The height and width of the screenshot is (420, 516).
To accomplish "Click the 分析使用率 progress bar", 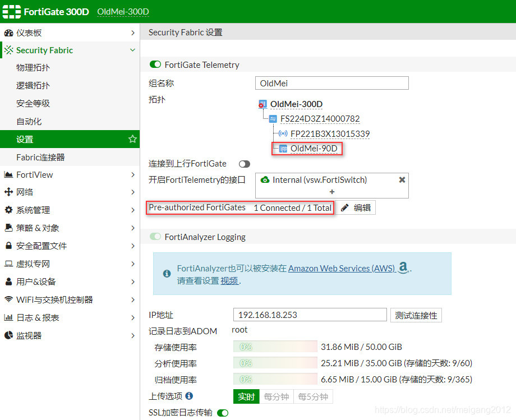I will point(275,363).
